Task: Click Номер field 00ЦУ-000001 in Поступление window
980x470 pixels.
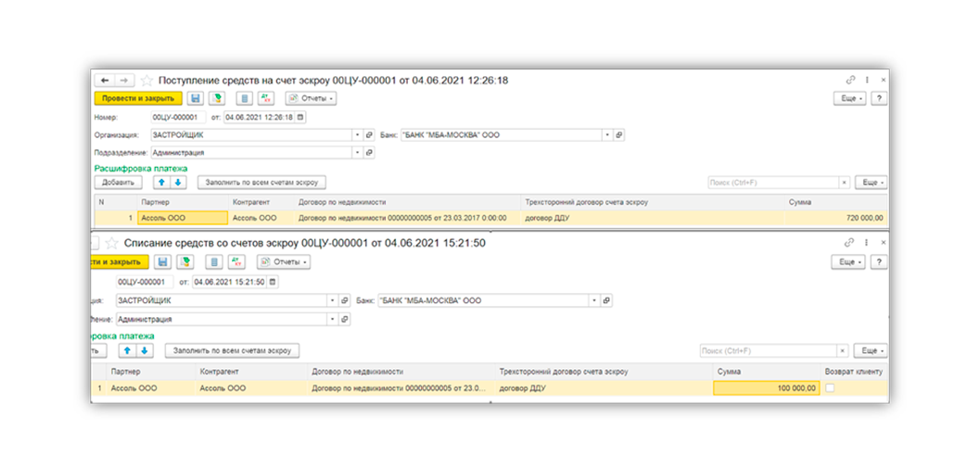Action: pyautogui.click(x=178, y=118)
